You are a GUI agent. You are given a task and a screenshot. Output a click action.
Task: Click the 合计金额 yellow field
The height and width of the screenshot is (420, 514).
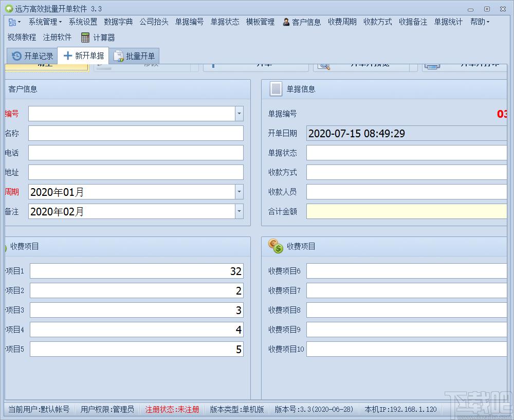coord(407,211)
